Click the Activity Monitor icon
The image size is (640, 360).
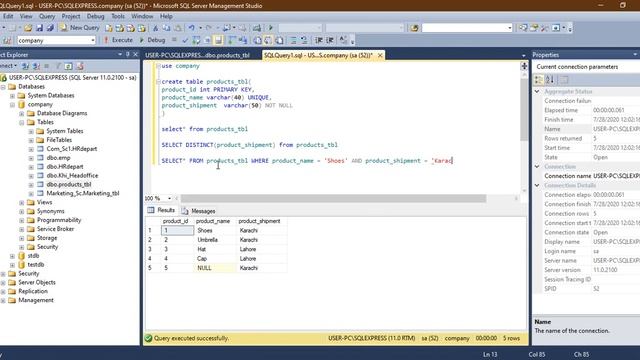tap(256, 28)
